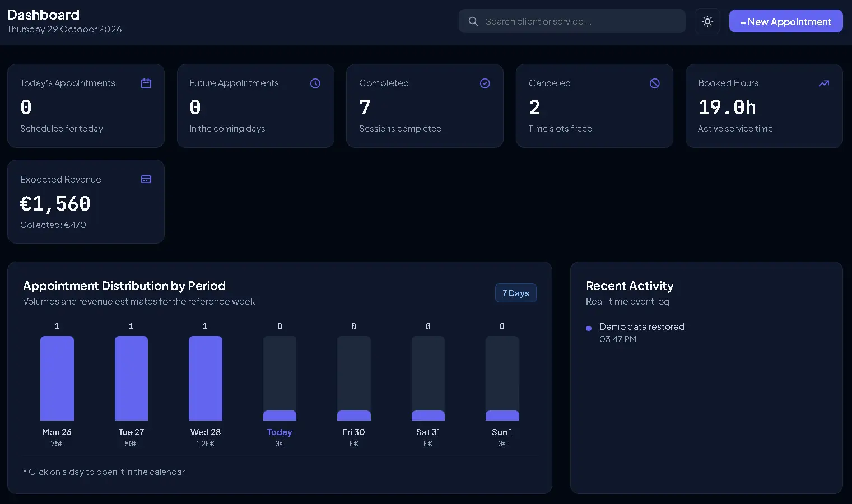Click the Future Appointments card title

(x=234, y=83)
